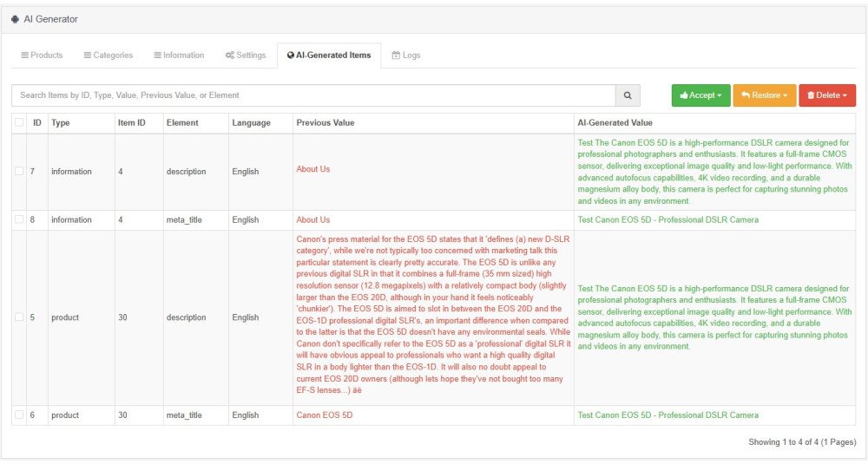Focus the Search Items input field
868x464 pixels.
[313, 95]
